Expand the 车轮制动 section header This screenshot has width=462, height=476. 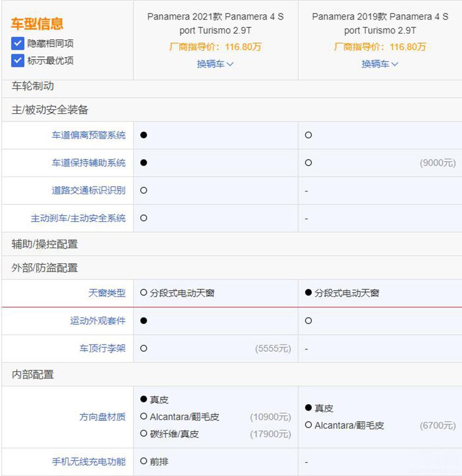click(x=32, y=86)
